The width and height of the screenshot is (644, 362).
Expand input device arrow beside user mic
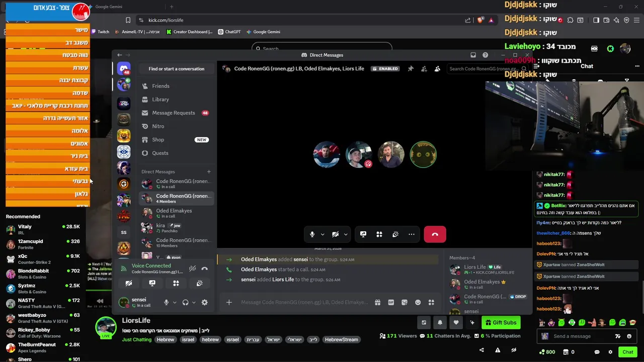(175, 302)
